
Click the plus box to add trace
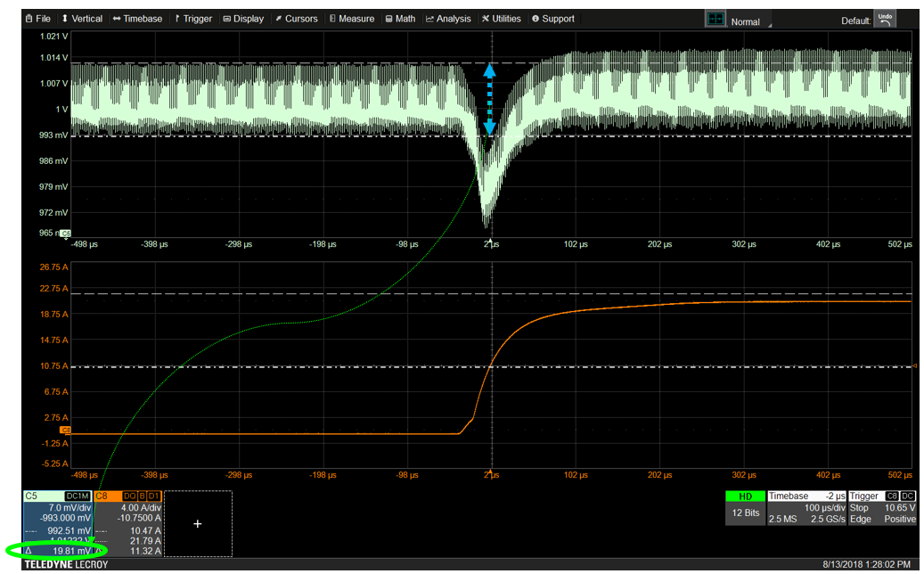(x=197, y=523)
